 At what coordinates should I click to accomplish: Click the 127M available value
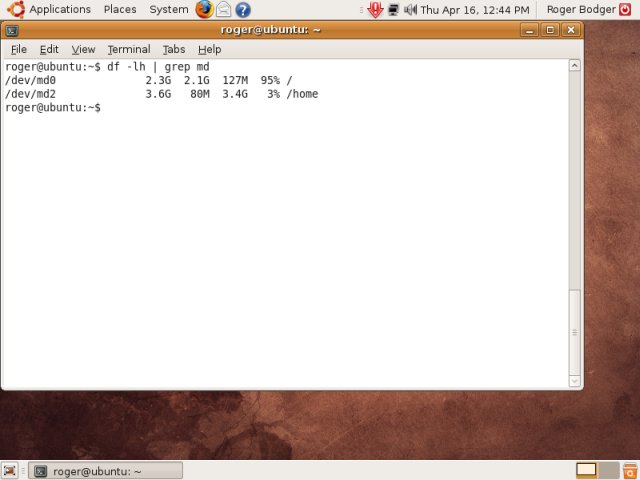tap(235, 80)
